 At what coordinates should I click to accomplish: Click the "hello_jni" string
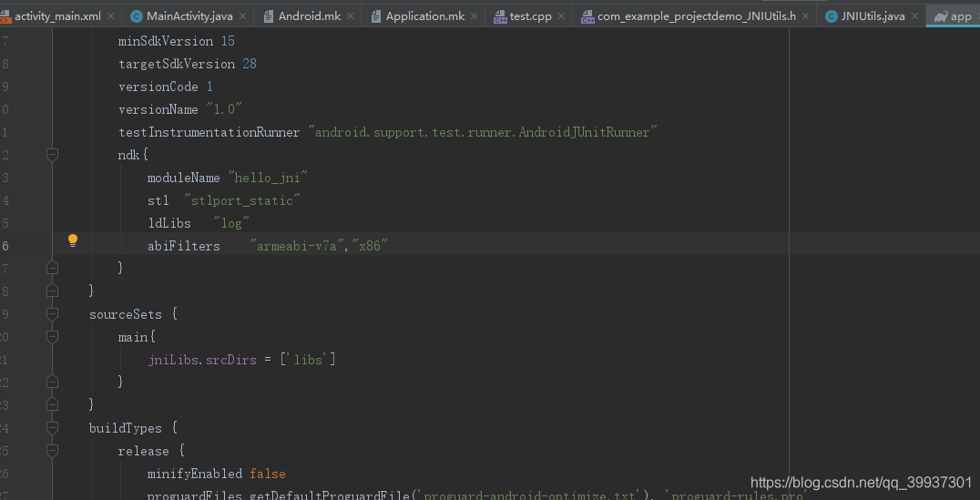pos(268,179)
